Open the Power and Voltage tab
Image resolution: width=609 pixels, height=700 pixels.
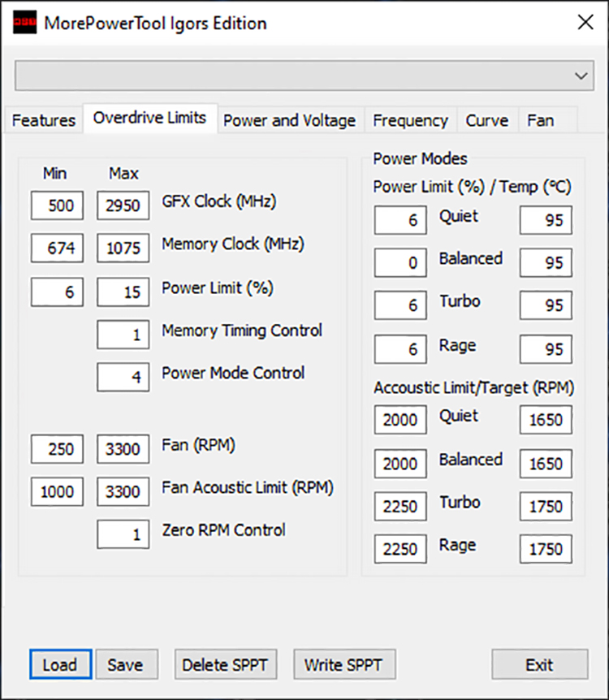(290, 120)
